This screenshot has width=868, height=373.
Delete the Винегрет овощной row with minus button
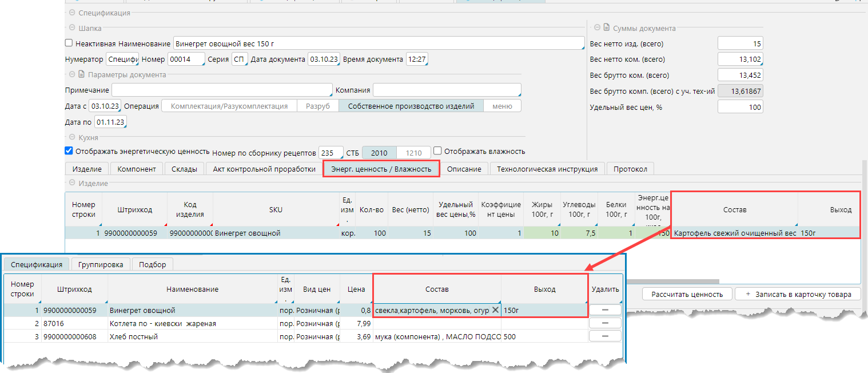pos(604,309)
